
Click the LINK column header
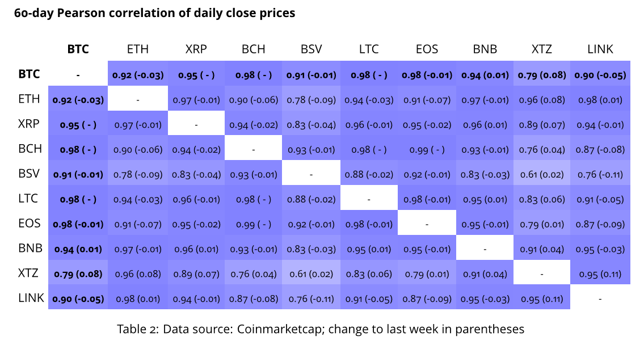pyautogui.click(x=600, y=49)
